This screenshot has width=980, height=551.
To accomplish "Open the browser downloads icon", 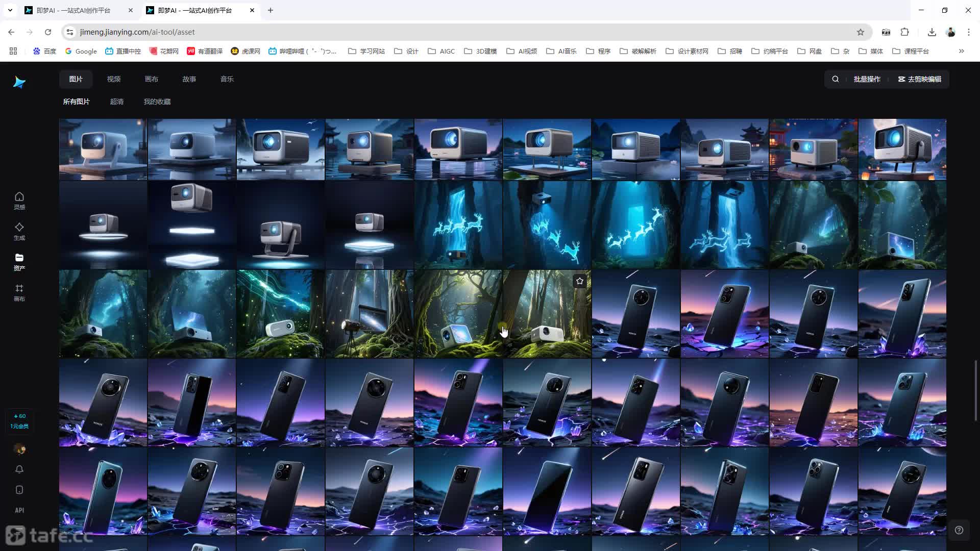I will pos(932,32).
